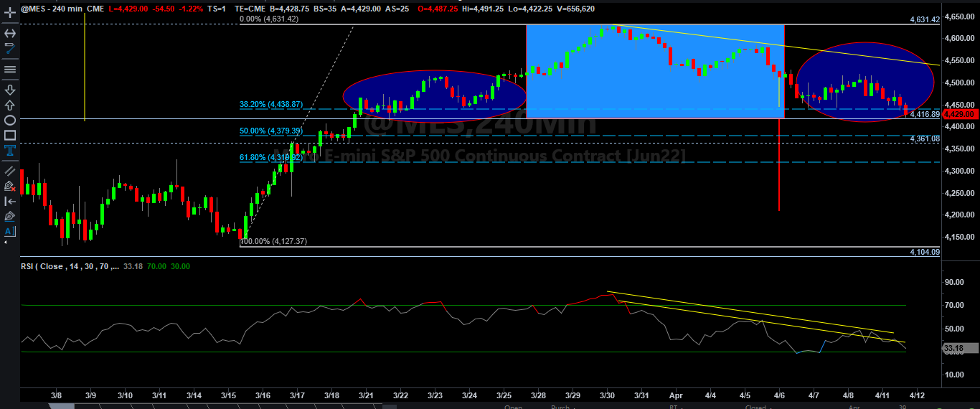This screenshot has width=980, height=409.
Task: Activate the text annotation tool
Action: pos(10,150)
